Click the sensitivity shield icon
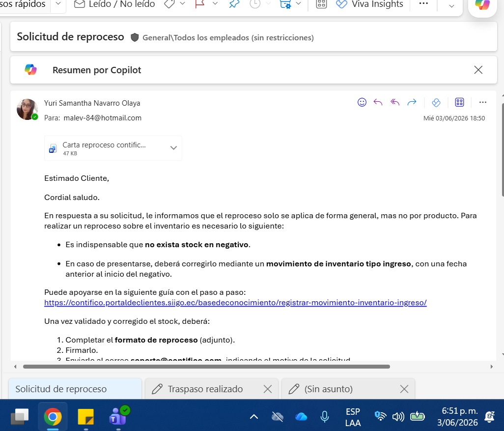Image resolution: width=504 pixels, height=431 pixels. pos(135,38)
